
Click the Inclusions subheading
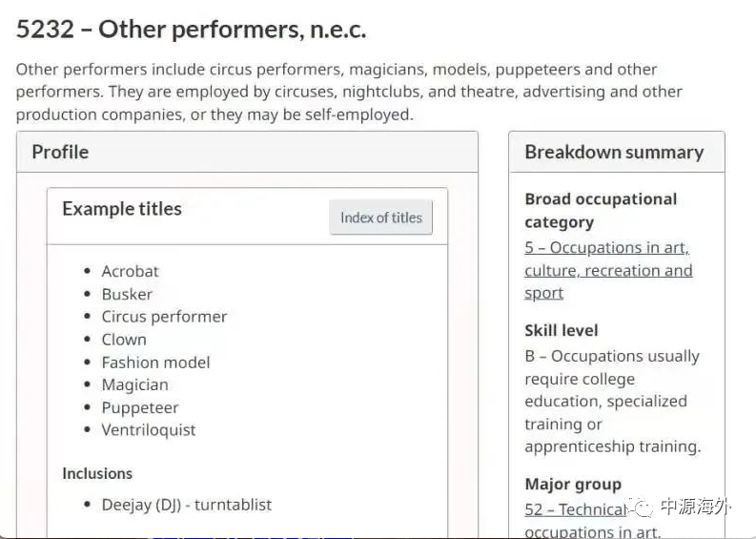pyautogui.click(x=97, y=473)
